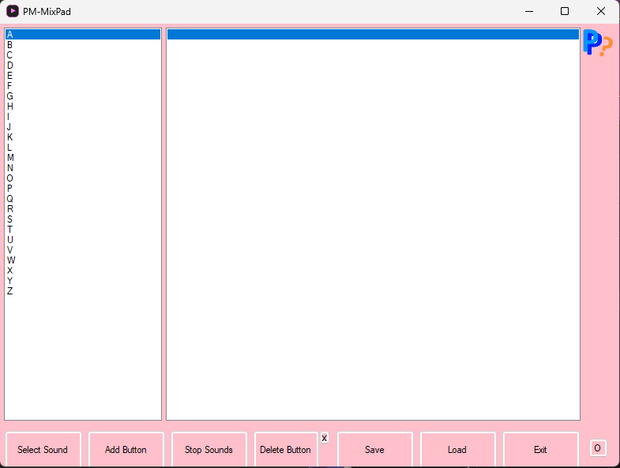Click Add Button
The width and height of the screenshot is (620, 468).
pyautogui.click(x=126, y=449)
